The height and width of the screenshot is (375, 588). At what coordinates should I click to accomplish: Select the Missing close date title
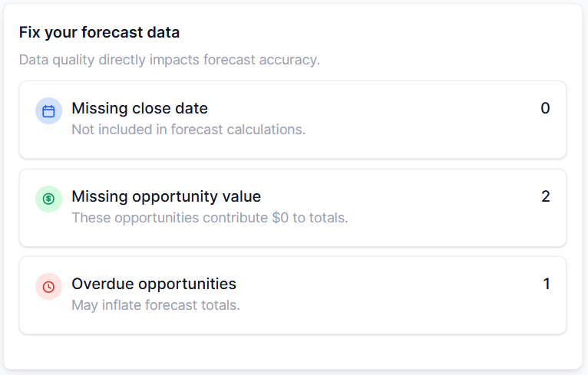140,108
